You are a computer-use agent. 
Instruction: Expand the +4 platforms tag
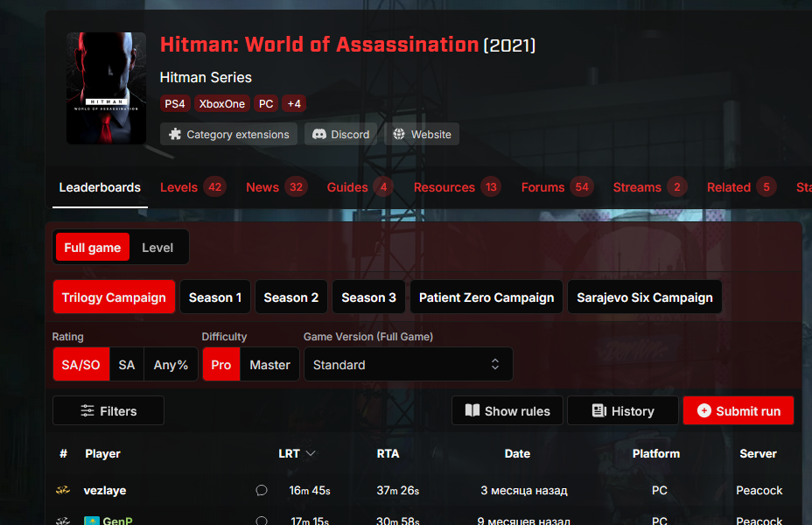pos(294,103)
